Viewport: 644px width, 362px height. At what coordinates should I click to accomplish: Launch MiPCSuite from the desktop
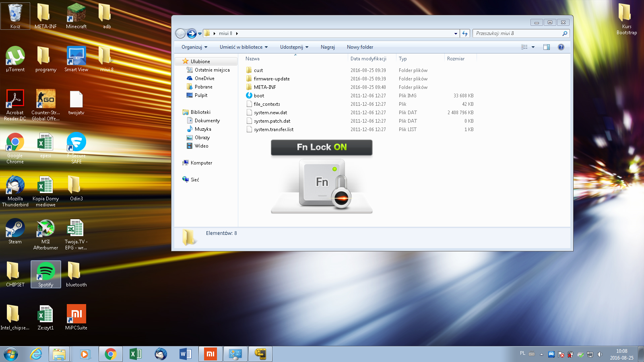[76, 317]
